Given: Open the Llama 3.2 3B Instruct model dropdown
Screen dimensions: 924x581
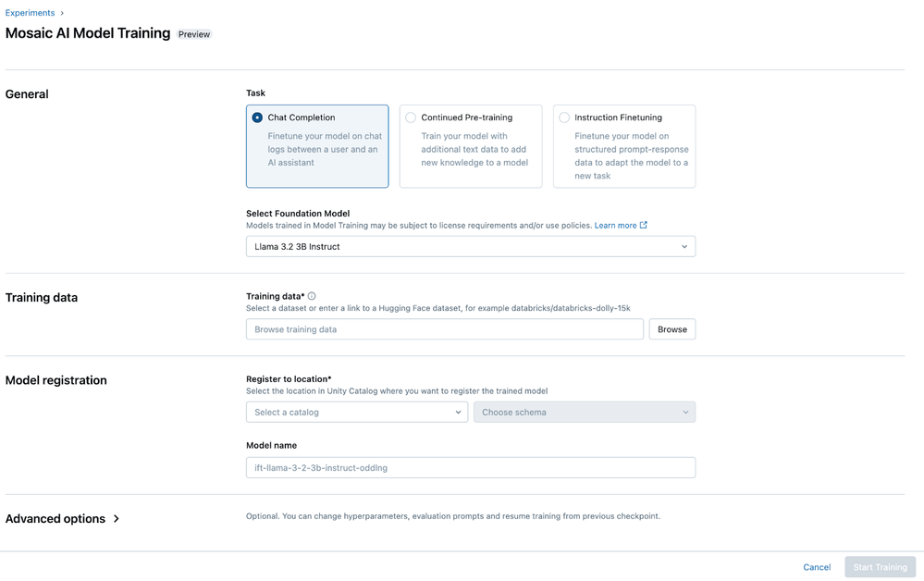Looking at the screenshot, I should (x=470, y=247).
